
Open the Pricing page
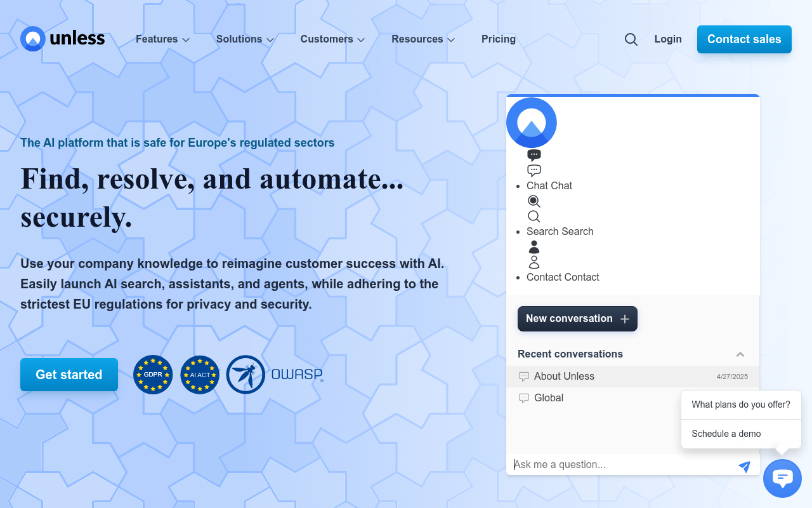(499, 39)
